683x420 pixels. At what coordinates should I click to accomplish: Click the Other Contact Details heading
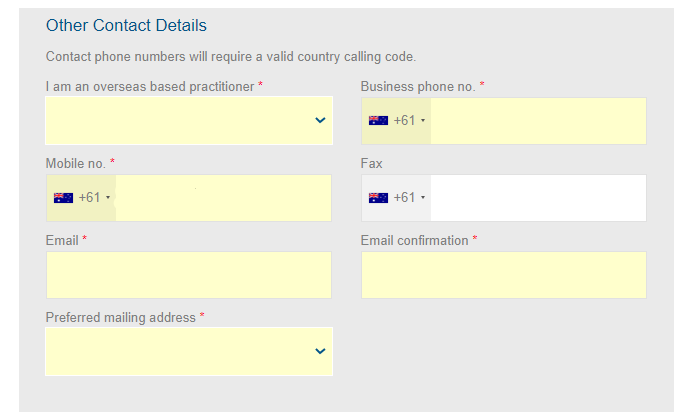click(126, 25)
